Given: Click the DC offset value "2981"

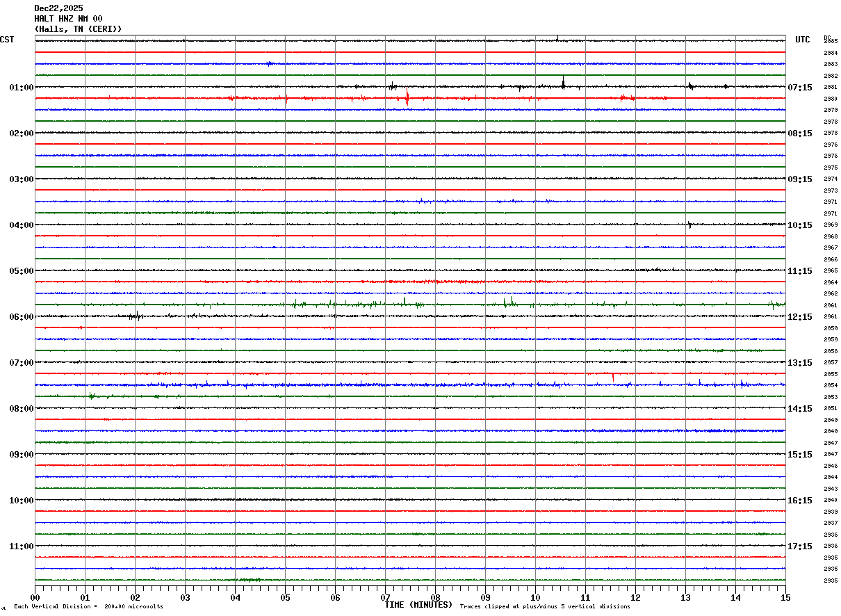Looking at the screenshot, I should coord(831,88).
